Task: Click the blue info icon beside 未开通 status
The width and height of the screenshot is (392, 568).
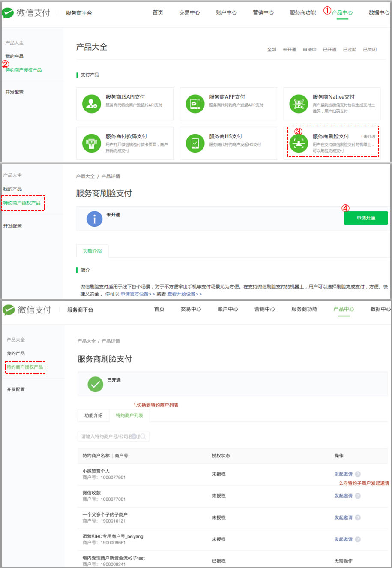Action: tap(94, 219)
